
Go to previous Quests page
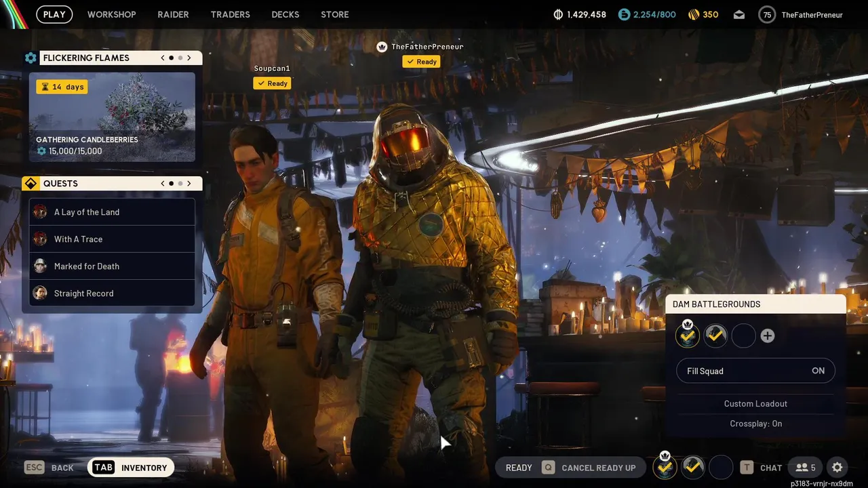click(x=163, y=184)
